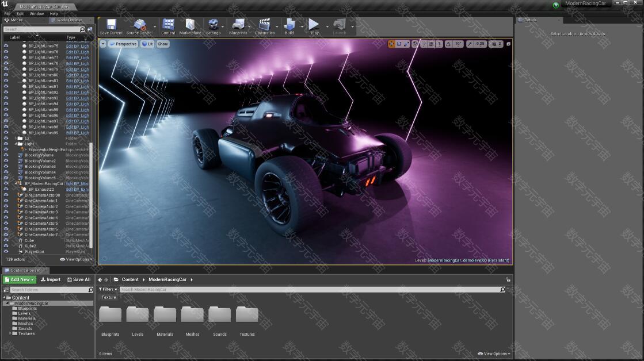Toggle visibility eye for BlockingVolume2
This screenshot has width=644, height=361.
pos(6,161)
